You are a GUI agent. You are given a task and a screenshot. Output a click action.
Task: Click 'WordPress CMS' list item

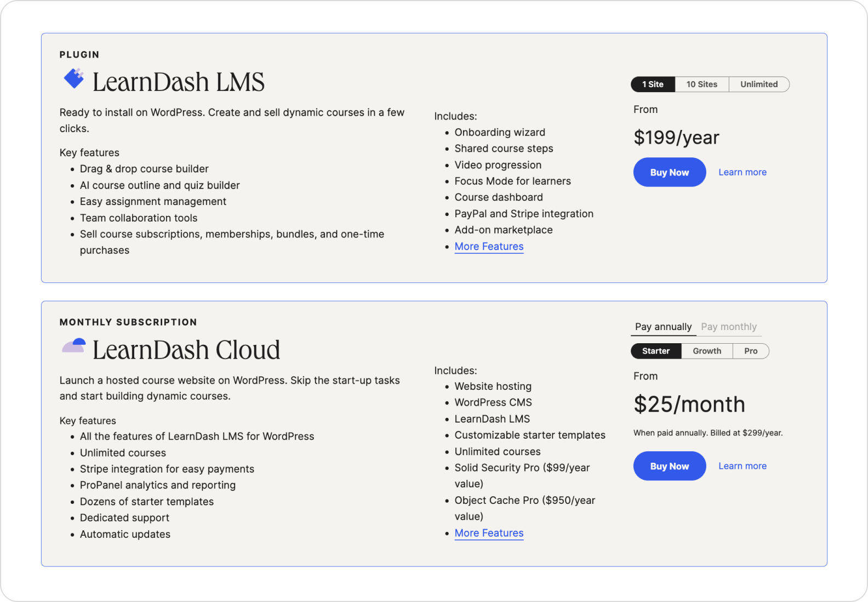[493, 402]
